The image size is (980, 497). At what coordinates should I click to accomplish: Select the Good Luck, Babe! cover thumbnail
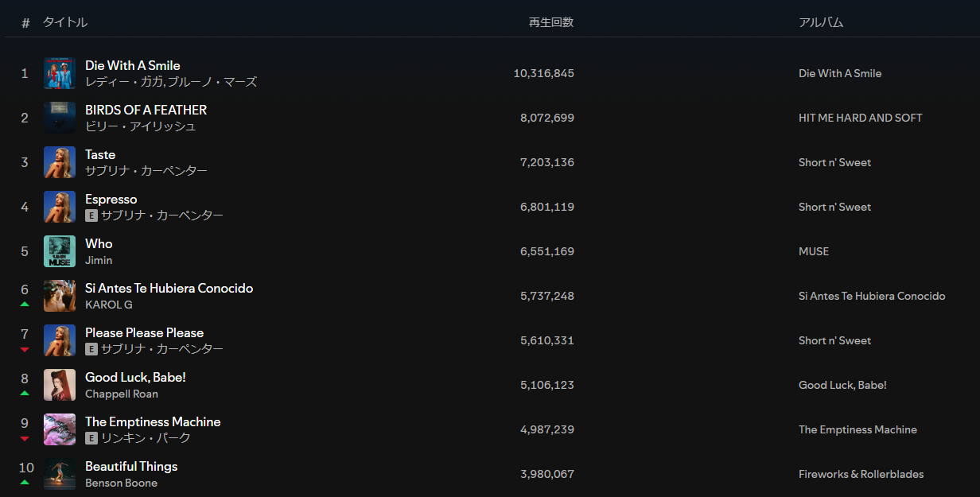(60, 385)
